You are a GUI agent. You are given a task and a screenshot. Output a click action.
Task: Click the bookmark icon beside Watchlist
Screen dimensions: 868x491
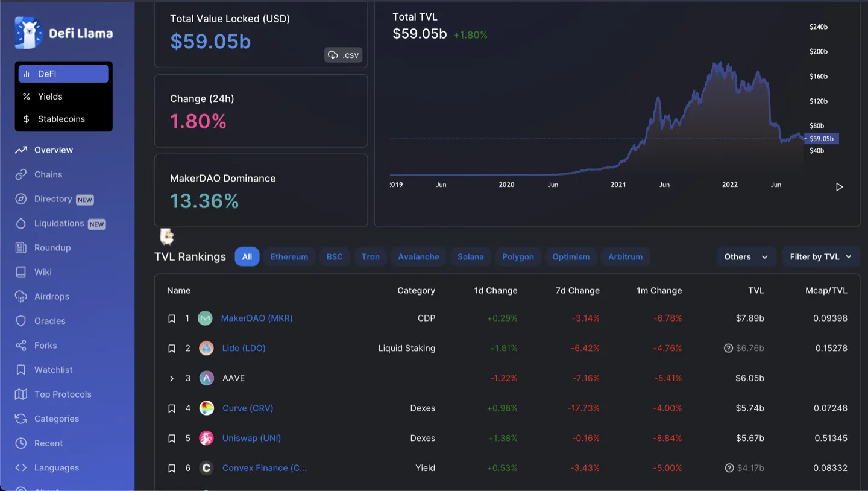pos(21,370)
